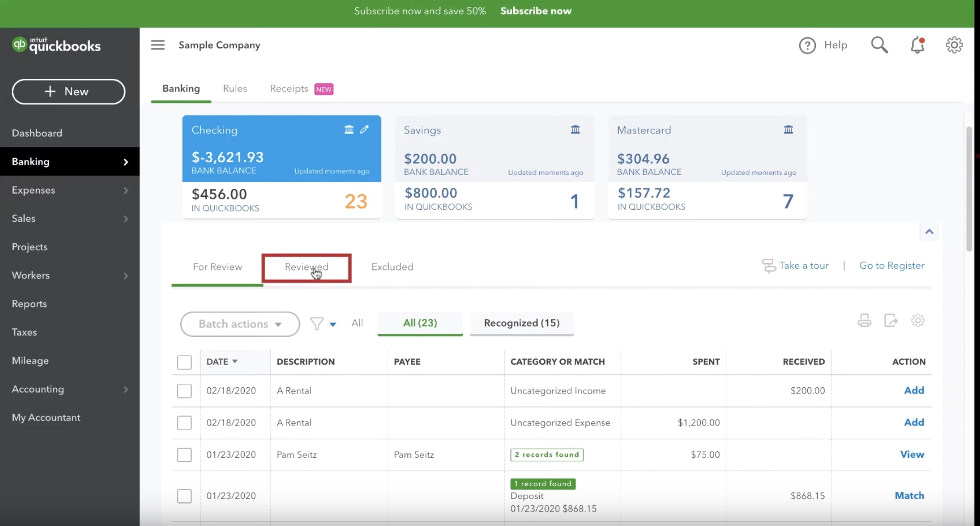Match the $868.15 deposit transaction
Screen dimensions: 980x526
909,496
